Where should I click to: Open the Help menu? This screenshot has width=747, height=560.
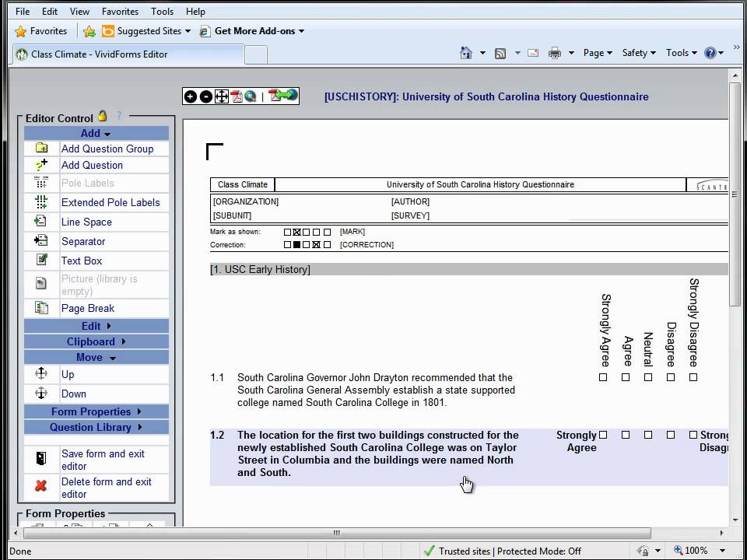195,12
